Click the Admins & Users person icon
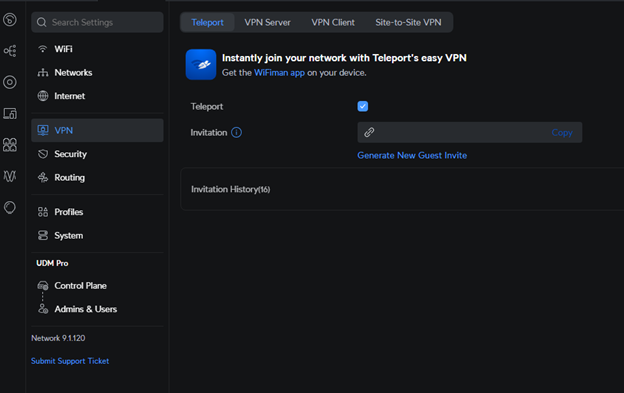This screenshot has height=393, width=624. [x=43, y=309]
